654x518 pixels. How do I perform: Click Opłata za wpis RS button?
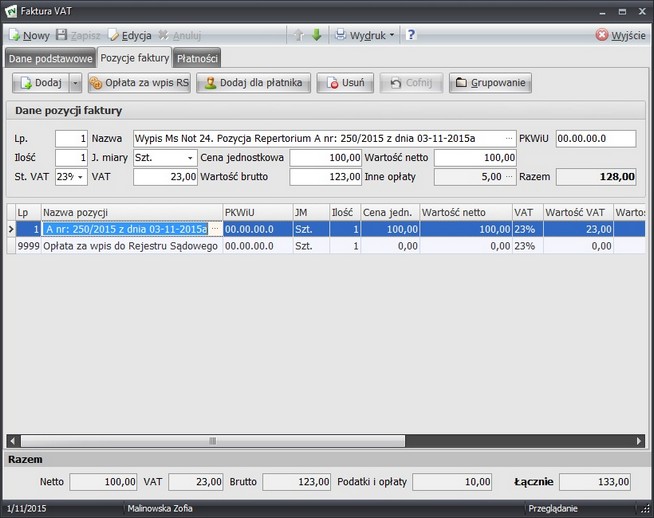point(139,83)
